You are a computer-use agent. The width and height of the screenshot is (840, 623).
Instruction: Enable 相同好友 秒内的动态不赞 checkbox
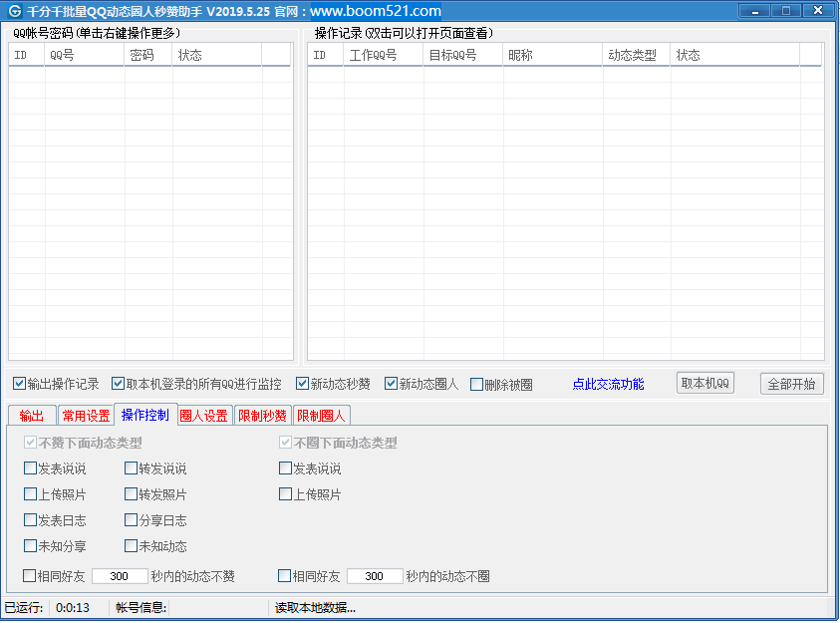pos(30,576)
